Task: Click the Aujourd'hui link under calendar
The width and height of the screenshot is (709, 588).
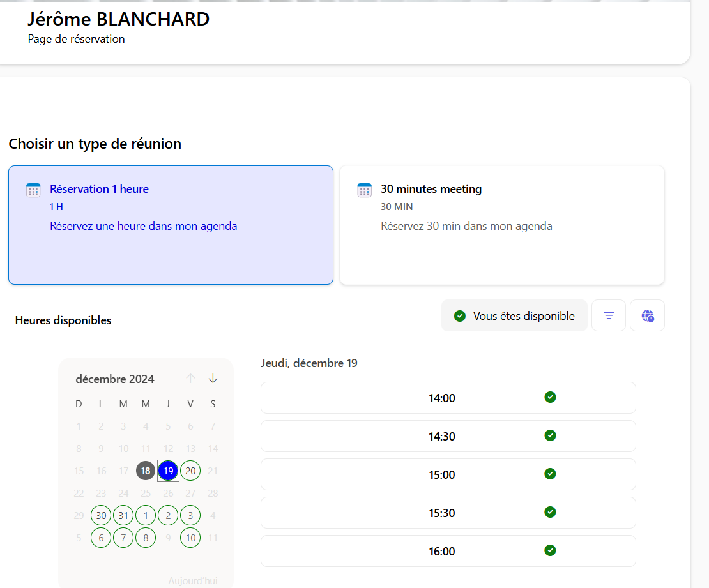Action: (193, 581)
